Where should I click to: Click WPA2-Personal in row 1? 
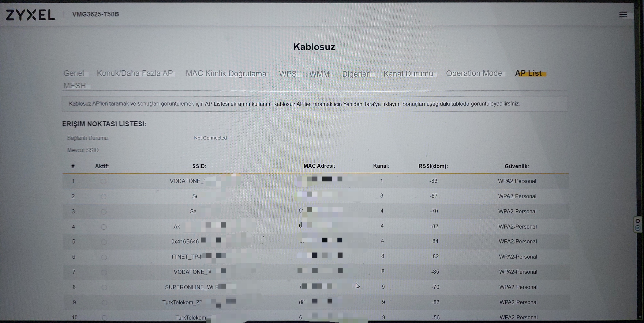[x=517, y=181]
